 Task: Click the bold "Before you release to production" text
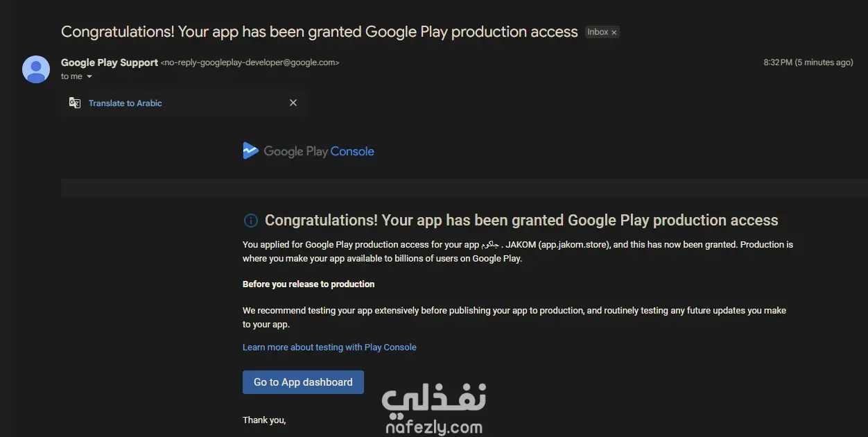309,284
